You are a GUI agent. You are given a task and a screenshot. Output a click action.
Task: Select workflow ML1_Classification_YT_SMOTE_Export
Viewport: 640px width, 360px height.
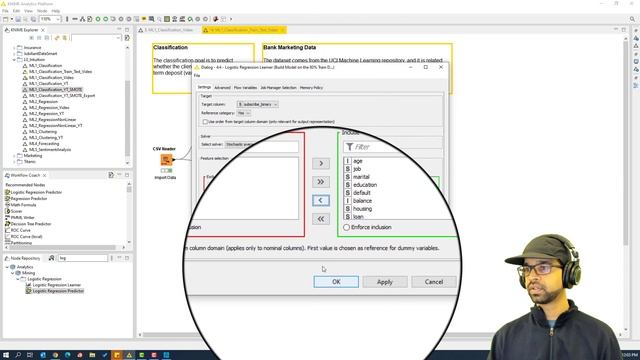(62, 96)
